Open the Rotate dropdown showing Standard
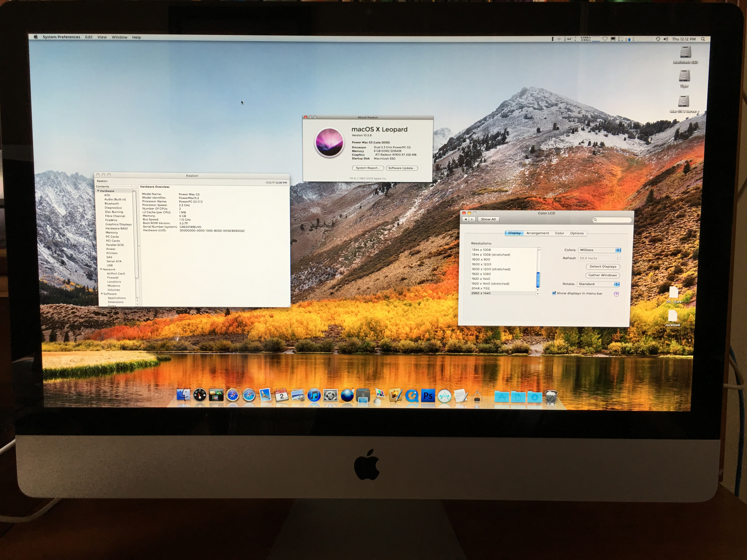Image resolution: width=747 pixels, height=560 pixels. coord(598,284)
